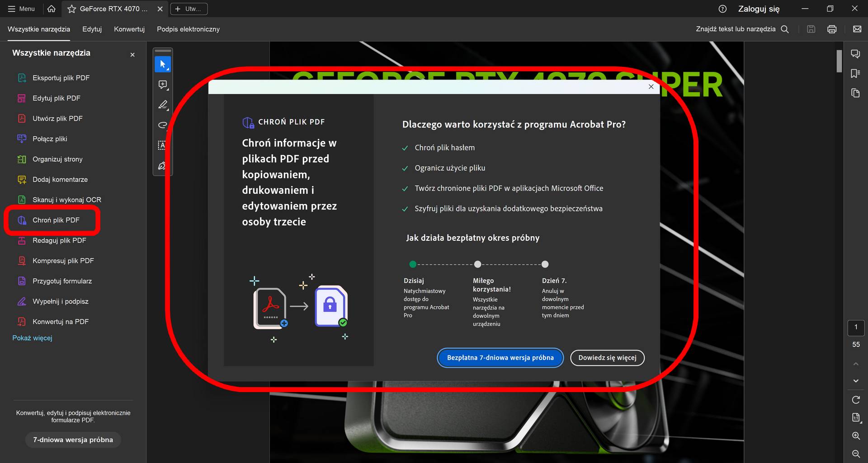Search with Znajdź tekst lub narzędzia
This screenshot has height=463, width=868.
click(742, 29)
